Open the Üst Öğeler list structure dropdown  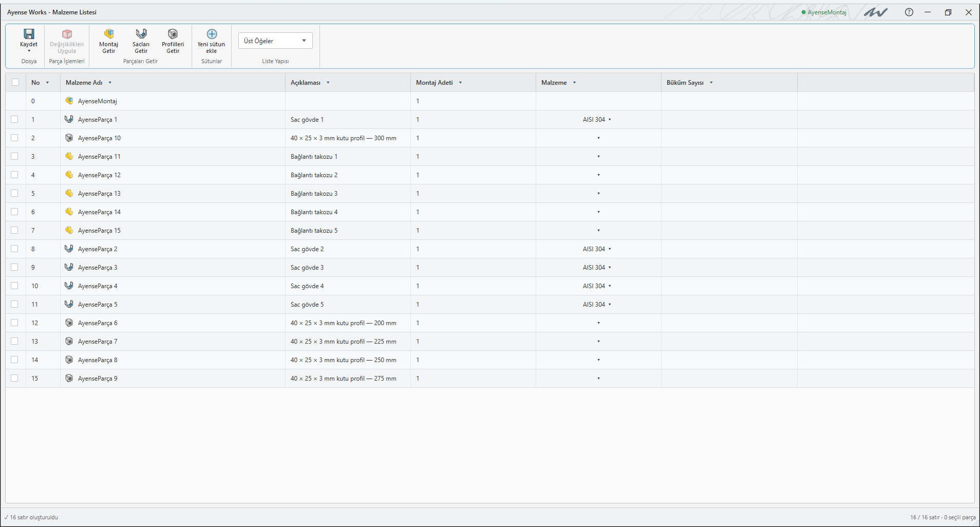point(275,41)
